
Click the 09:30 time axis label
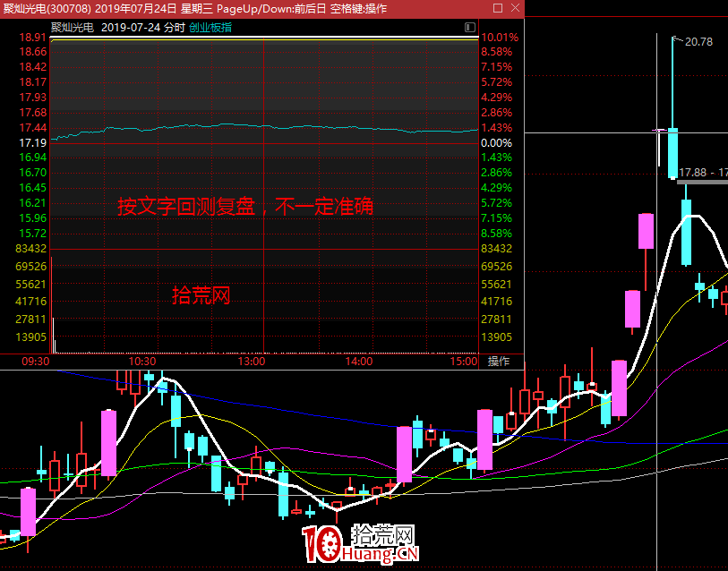[35, 362]
